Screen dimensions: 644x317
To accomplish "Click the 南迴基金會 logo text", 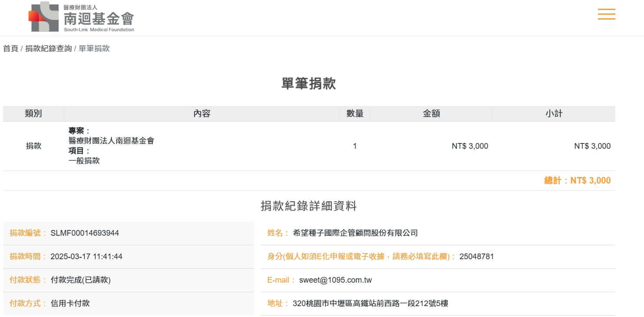I will tap(99, 19).
